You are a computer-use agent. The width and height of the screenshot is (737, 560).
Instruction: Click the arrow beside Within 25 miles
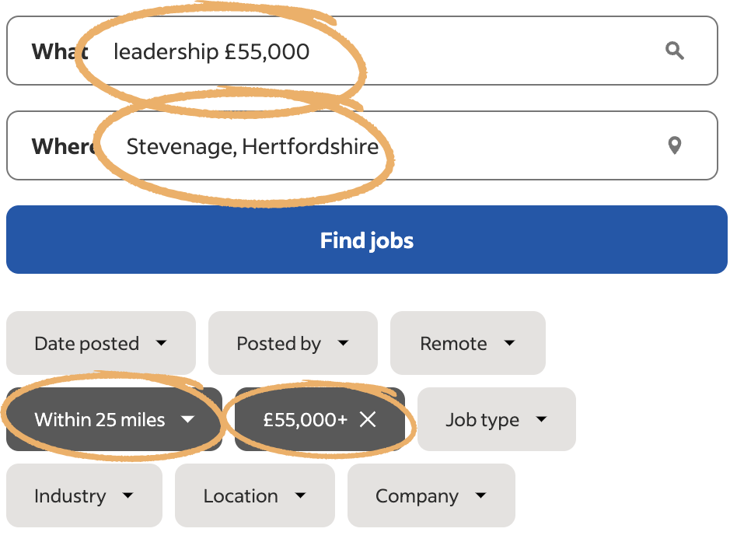tap(187, 420)
